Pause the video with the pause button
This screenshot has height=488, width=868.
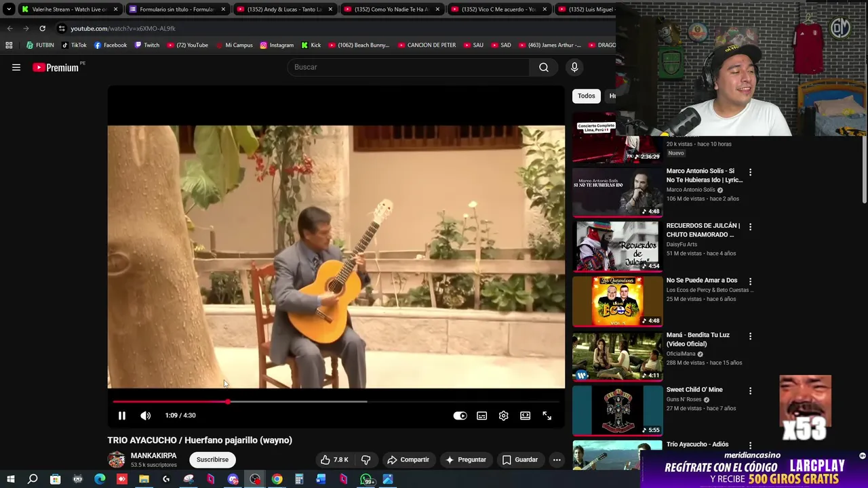(x=122, y=415)
